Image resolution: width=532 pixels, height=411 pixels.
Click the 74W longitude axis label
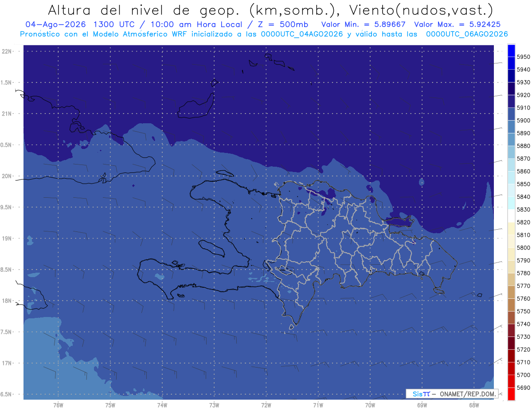162,405
